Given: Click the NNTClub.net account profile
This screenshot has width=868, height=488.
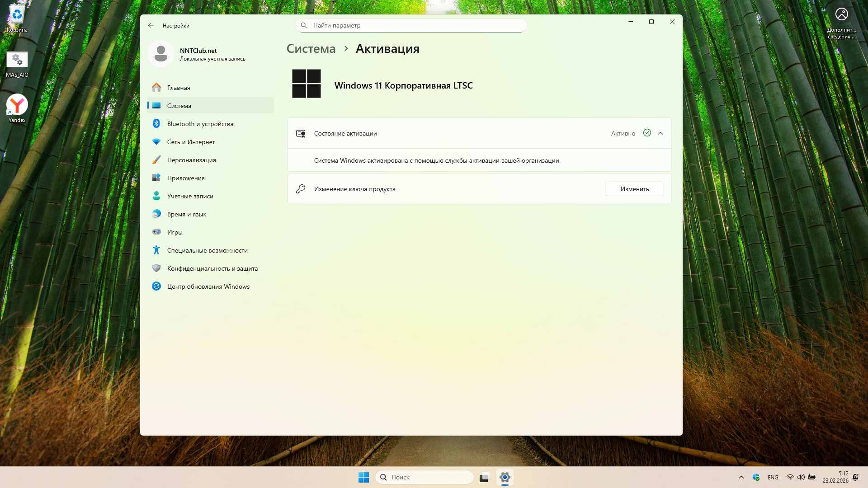Looking at the screenshot, I should click(x=199, y=54).
